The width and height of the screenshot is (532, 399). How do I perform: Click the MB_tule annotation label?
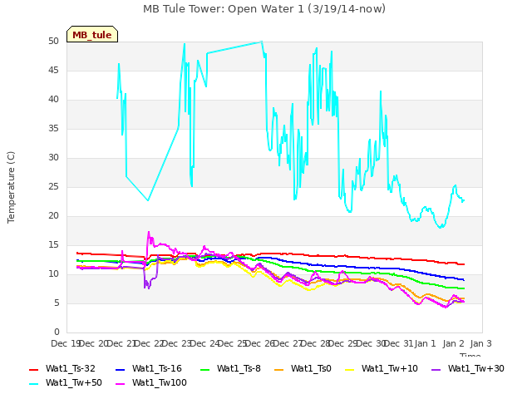click(x=92, y=34)
